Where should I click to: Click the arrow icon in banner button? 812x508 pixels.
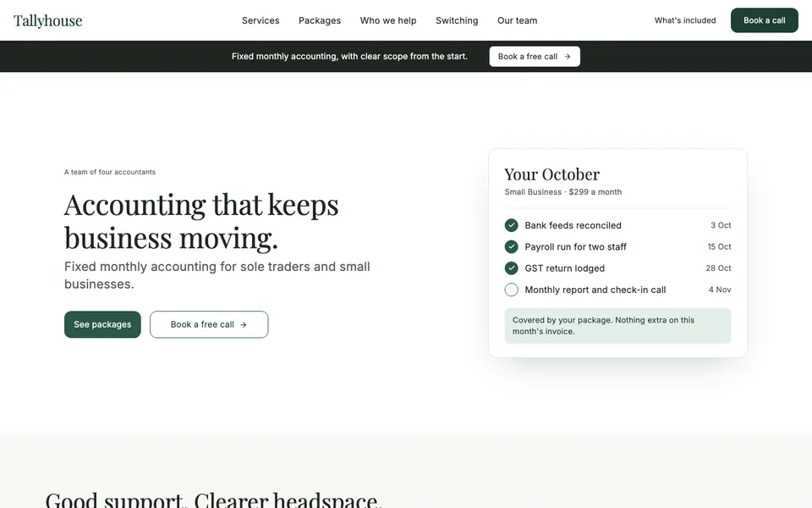click(x=567, y=57)
